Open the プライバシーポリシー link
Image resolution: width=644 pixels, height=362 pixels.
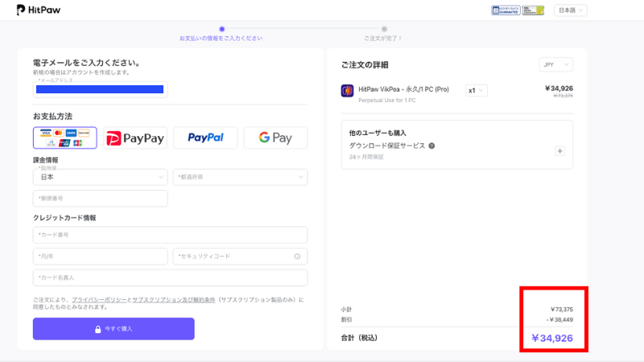coord(99,299)
